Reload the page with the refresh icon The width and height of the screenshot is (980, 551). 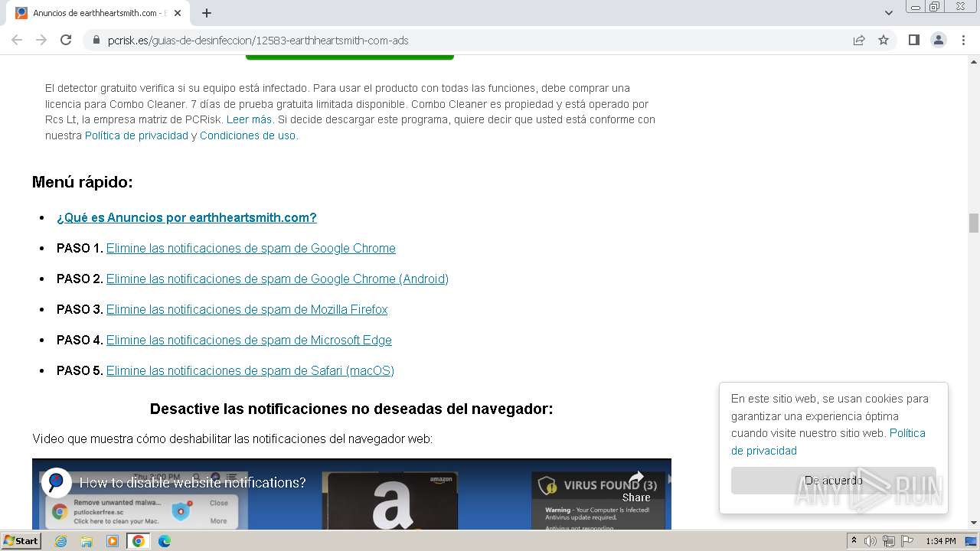coord(66,40)
